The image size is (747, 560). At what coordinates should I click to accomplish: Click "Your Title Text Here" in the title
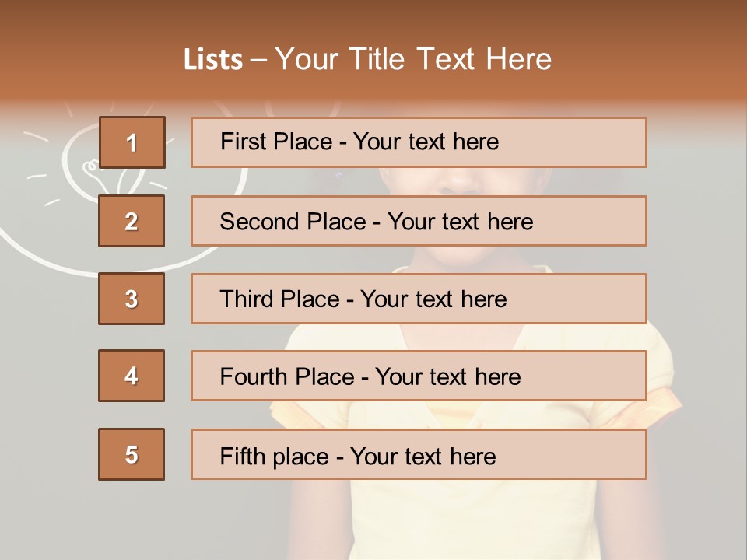[413, 59]
